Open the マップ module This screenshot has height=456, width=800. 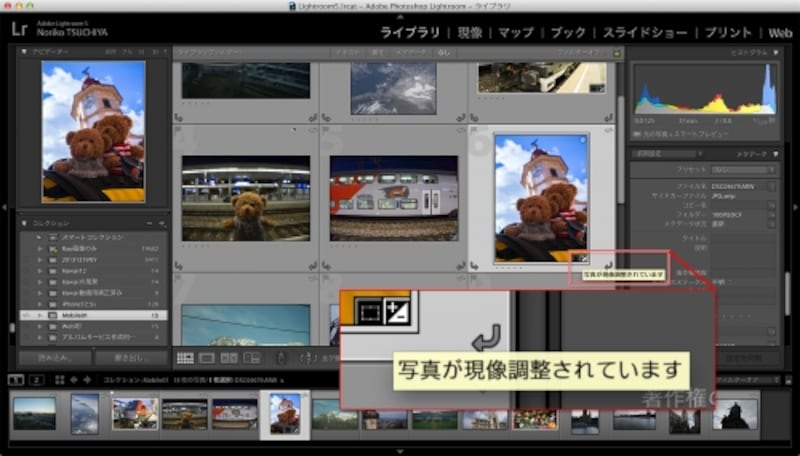pyautogui.click(x=516, y=33)
